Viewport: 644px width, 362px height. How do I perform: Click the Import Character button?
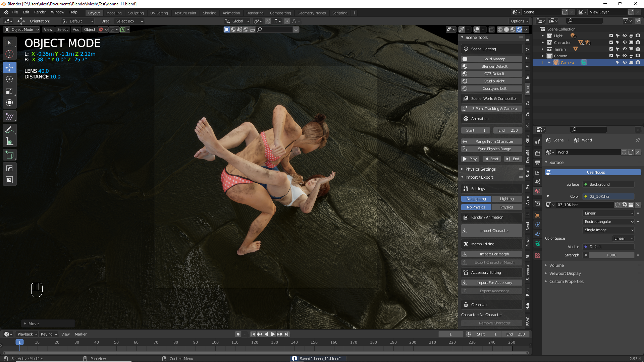(x=492, y=231)
